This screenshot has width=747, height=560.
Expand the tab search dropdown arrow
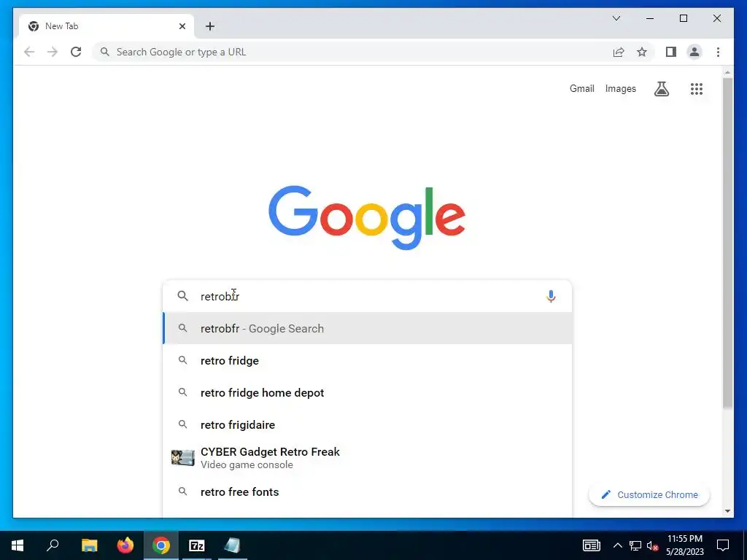click(616, 18)
